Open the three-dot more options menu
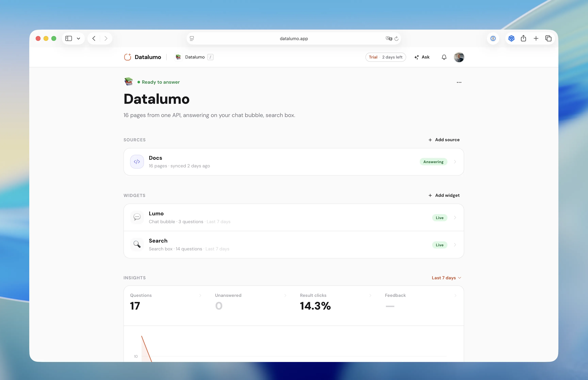Image resolution: width=588 pixels, height=380 pixels. 459,82
